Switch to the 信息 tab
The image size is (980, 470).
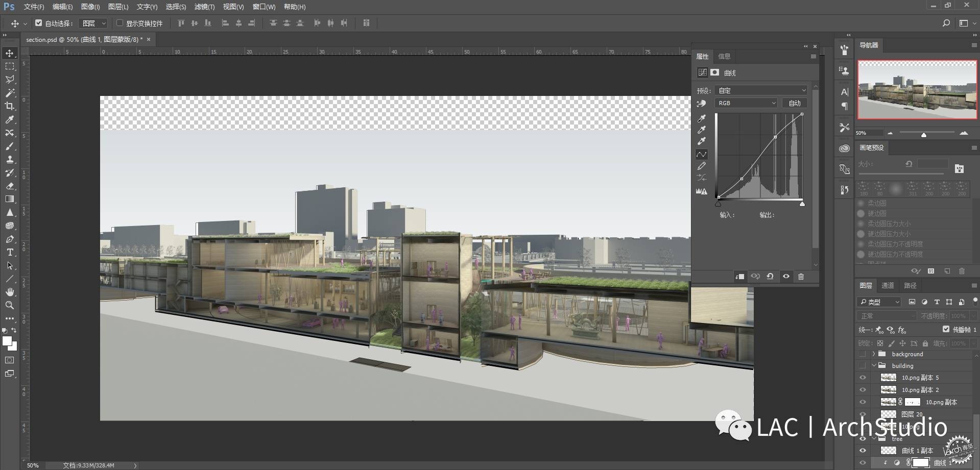[724, 57]
